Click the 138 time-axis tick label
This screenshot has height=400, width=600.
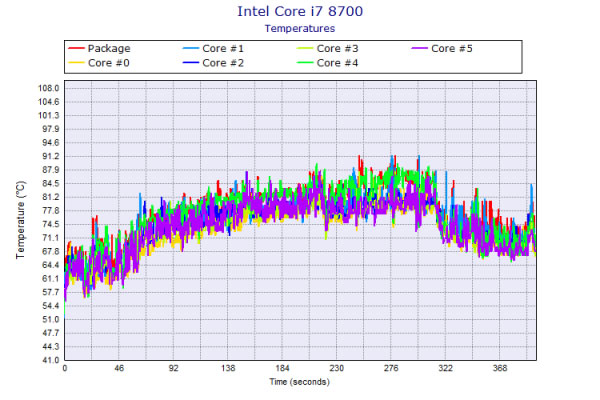(228, 368)
